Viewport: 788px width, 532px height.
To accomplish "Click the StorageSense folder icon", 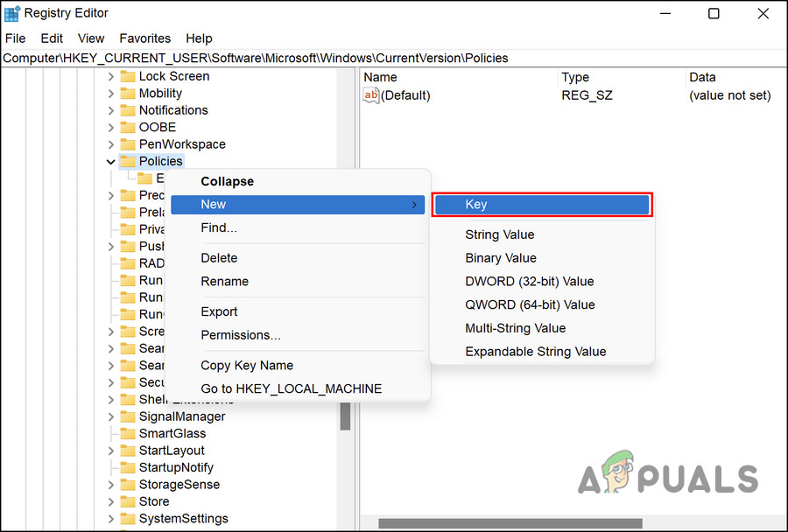I will 128,484.
